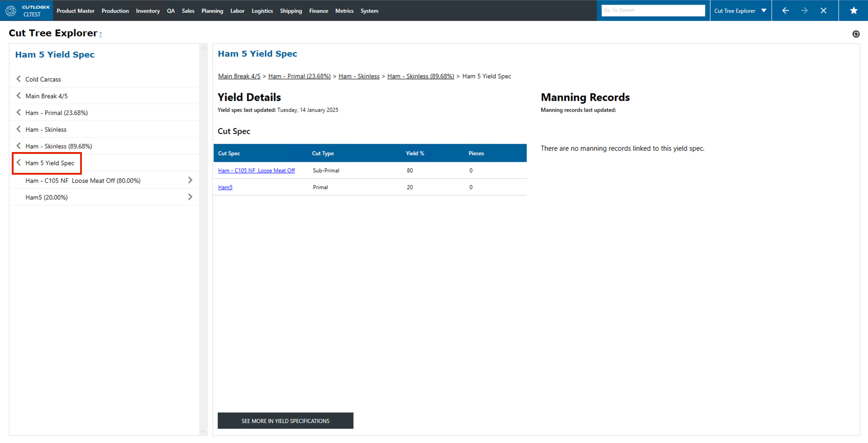Viewport: 868px width, 443px height.
Task: Select Ham - Skinless (89.68%) tree item
Action: (58, 146)
